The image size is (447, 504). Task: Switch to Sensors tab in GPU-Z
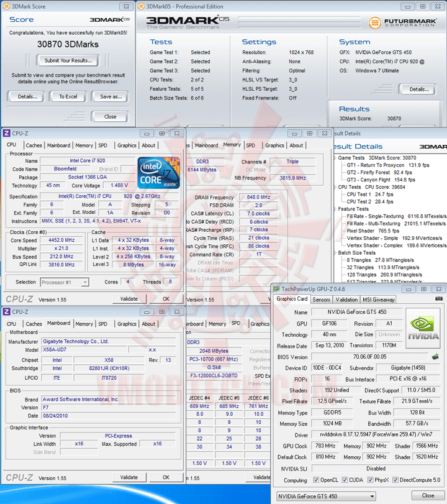pos(321,300)
